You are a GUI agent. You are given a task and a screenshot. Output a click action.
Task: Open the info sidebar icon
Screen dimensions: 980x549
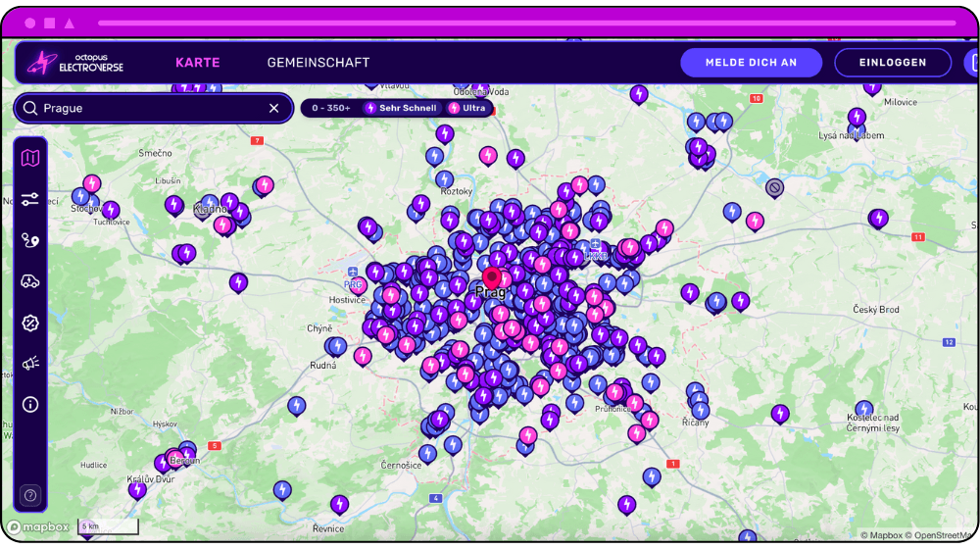point(30,405)
